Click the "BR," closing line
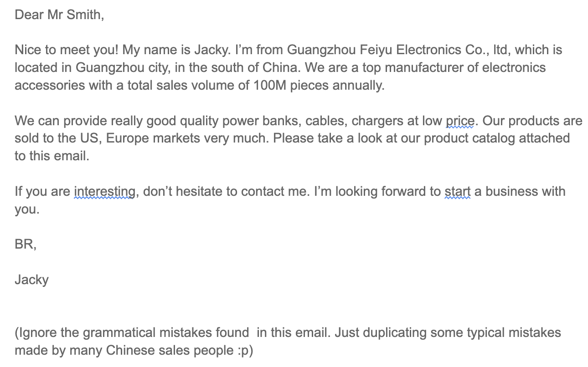Image resolution: width=588 pixels, height=367 pixels. [x=26, y=244]
